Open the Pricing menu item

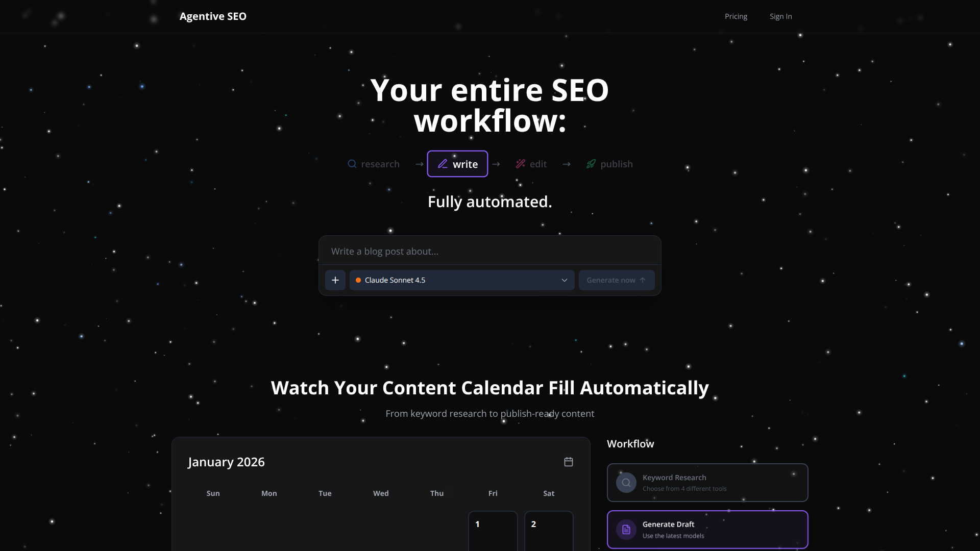tap(736, 16)
